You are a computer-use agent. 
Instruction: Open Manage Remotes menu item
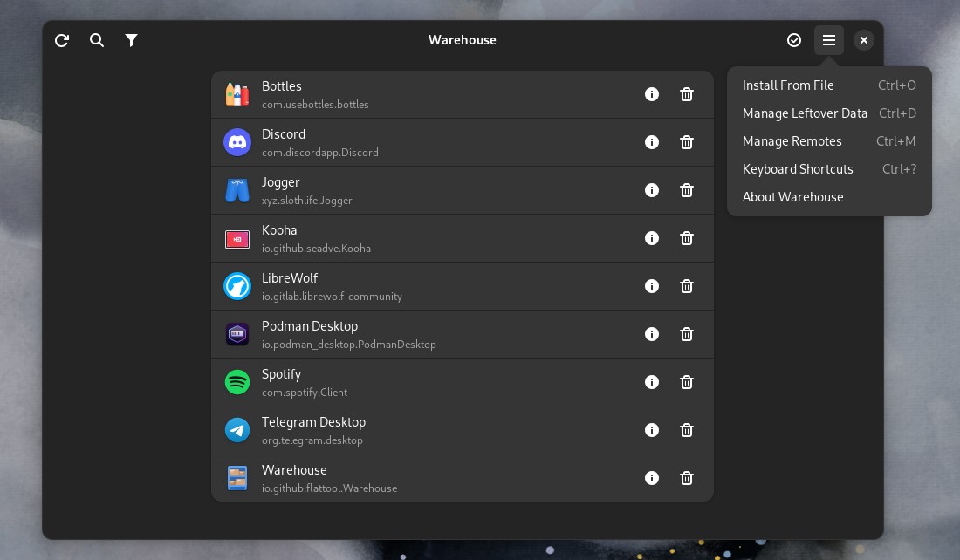pyautogui.click(x=830, y=141)
